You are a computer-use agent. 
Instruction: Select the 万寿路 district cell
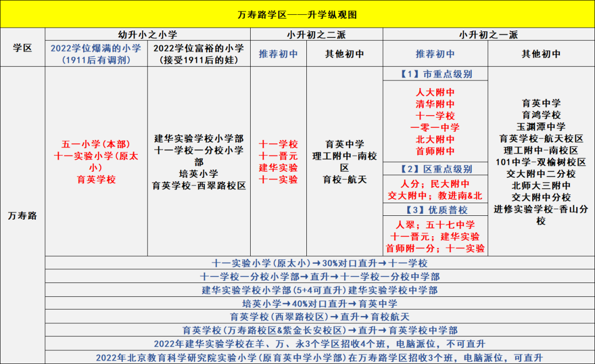point(23,215)
